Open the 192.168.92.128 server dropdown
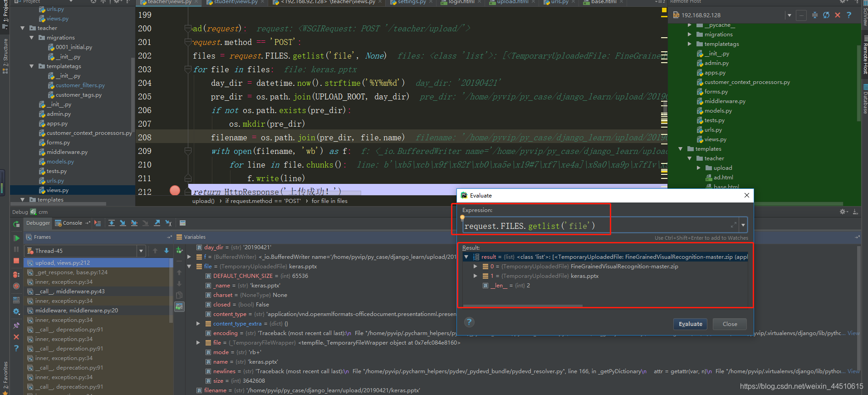Viewport: 868px width, 395px height. pos(790,15)
